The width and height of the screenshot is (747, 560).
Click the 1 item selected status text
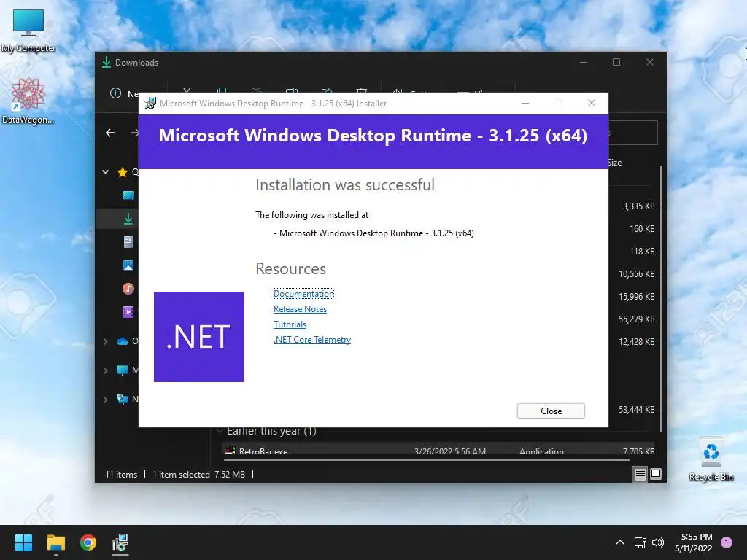coord(181,474)
